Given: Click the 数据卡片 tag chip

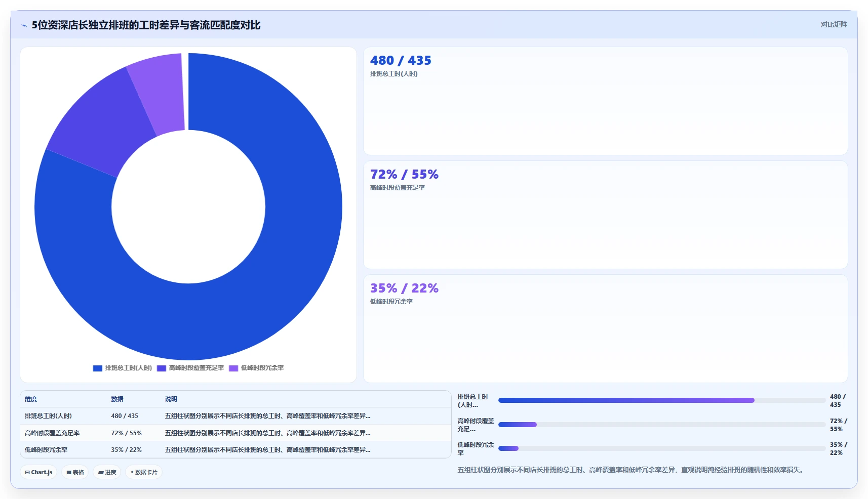Looking at the screenshot, I should 144,472.
